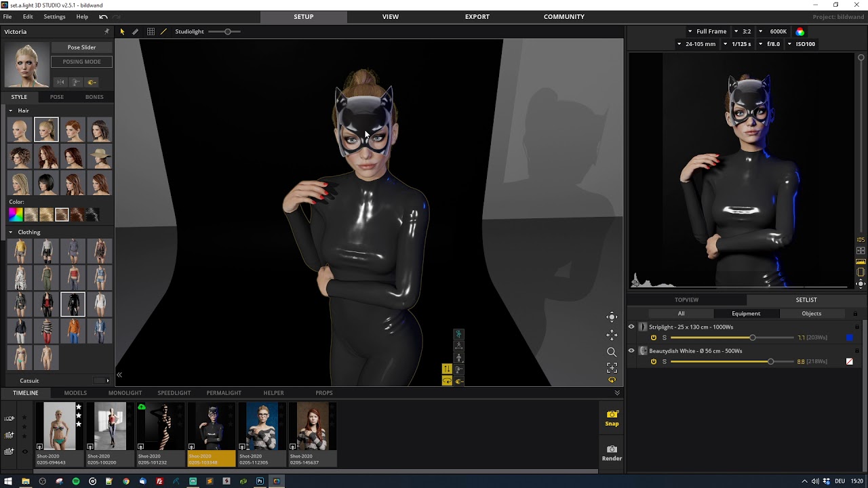The width and height of the screenshot is (868, 488).
Task: Switch to the POSE tab
Action: click(x=57, y=97)
